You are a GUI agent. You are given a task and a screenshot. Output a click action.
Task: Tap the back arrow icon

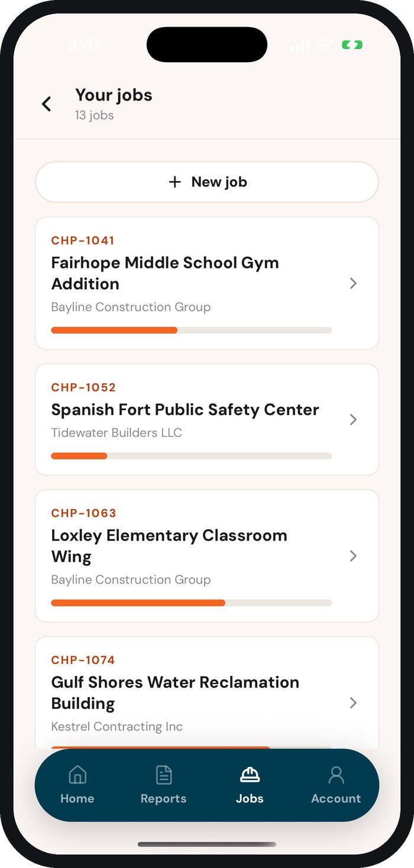point(46,104)
